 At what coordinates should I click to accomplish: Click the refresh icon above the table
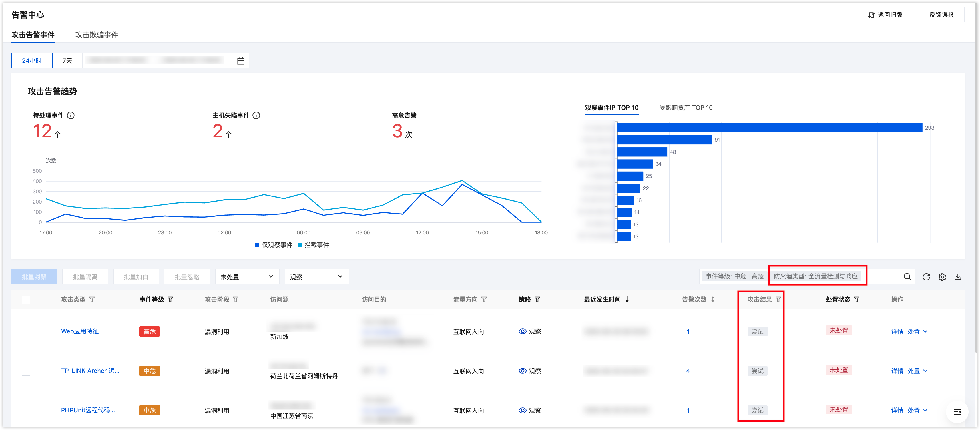point(926,277)
